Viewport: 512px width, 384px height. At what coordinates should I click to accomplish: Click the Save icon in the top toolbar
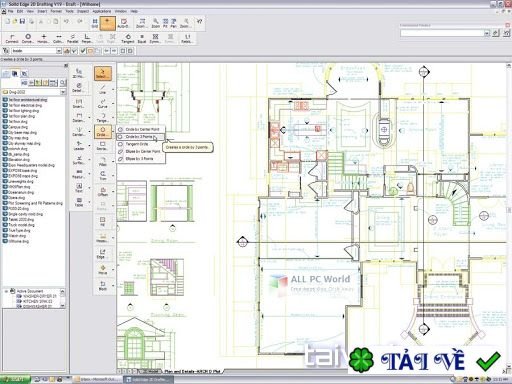pyautogui.click(x=22, y=22)
